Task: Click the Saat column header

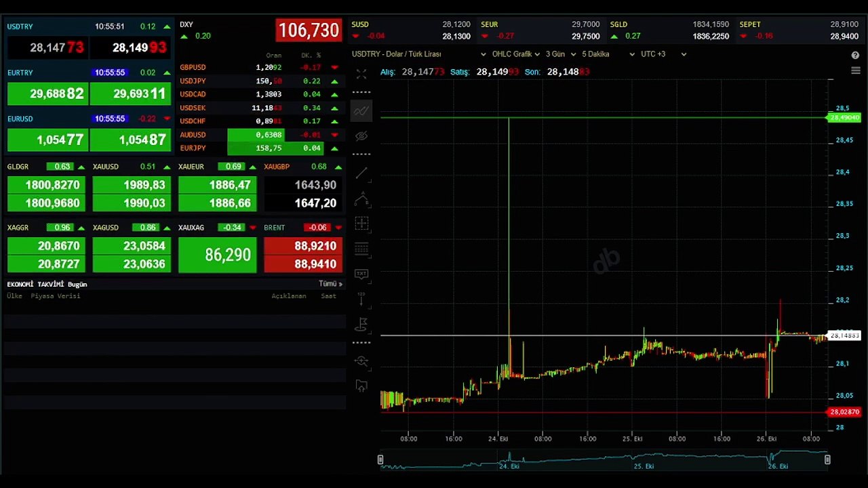Action: [x=328, y=296]
